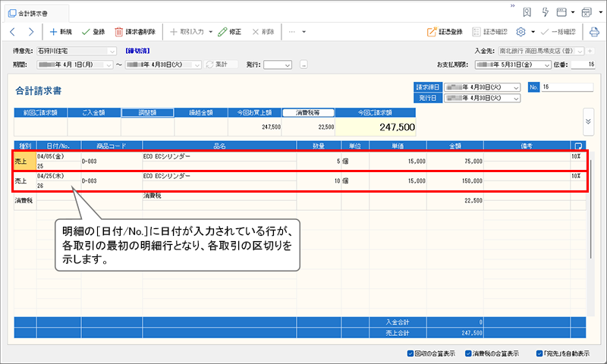Click the plus button next to 入金先
The width and height of the screenshot is (607, 364).
pos(590,51)
